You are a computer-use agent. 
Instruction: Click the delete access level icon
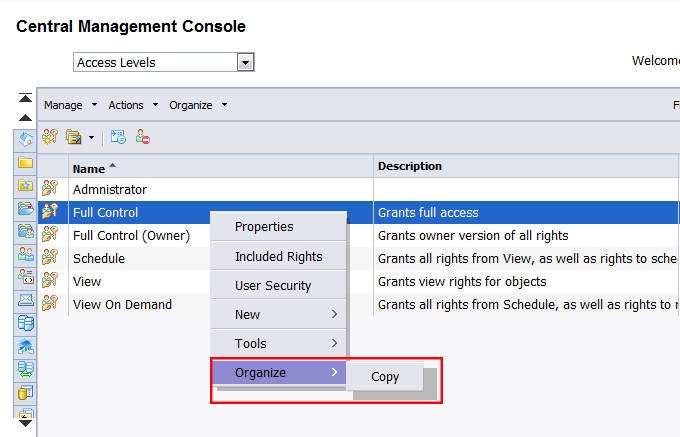point(143,137)
